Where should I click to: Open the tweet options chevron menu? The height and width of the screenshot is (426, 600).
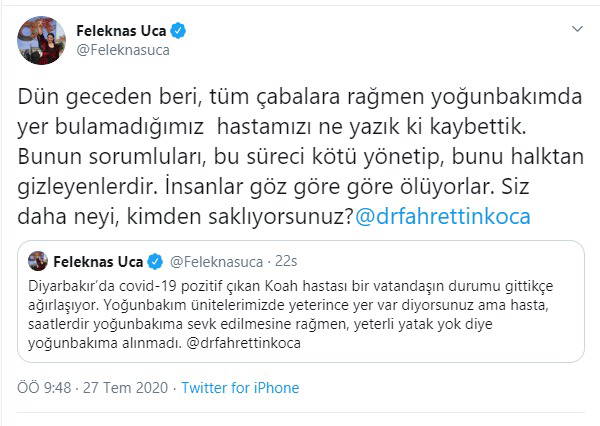pyautogui.click(x=575, y=29)
